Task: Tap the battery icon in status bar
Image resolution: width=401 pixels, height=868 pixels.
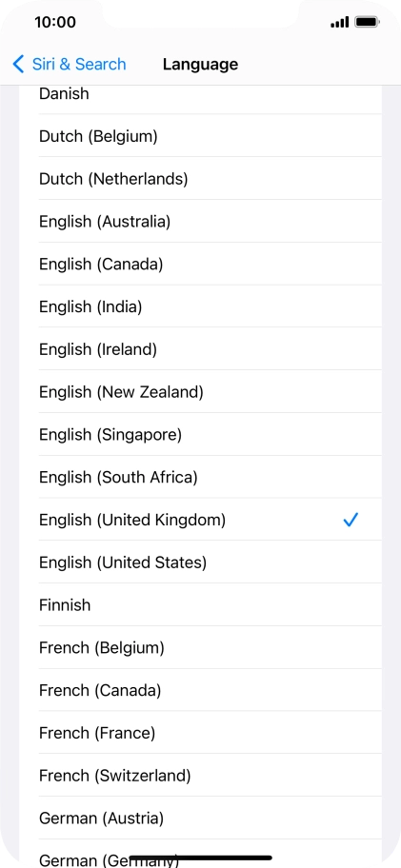Action: (x=367, y=22)
